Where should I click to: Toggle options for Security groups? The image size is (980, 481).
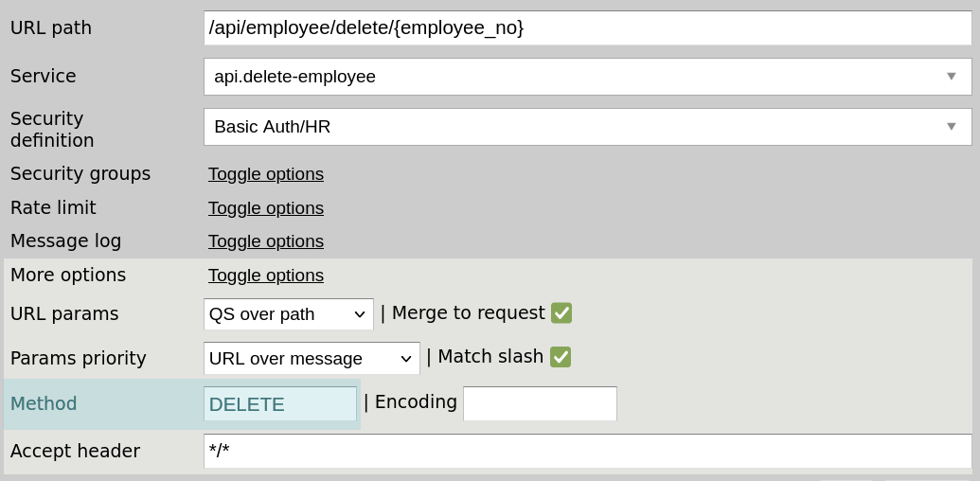(266, 174)
